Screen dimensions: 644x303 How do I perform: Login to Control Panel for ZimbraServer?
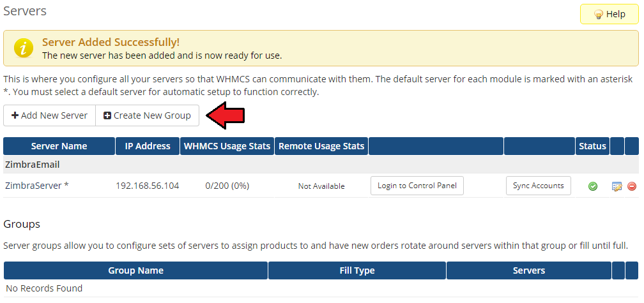[x=417, y=186]
